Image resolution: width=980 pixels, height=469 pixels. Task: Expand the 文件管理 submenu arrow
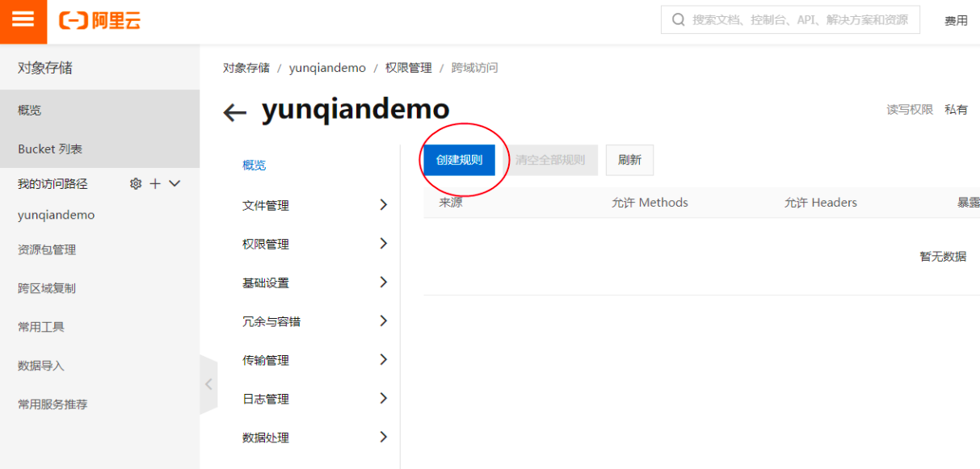click(384, 205)
